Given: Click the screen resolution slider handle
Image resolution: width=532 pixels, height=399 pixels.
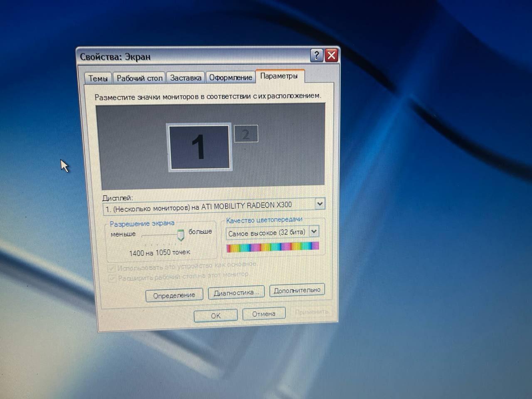Looking at the screenshot, I should [x=181, y=235].
